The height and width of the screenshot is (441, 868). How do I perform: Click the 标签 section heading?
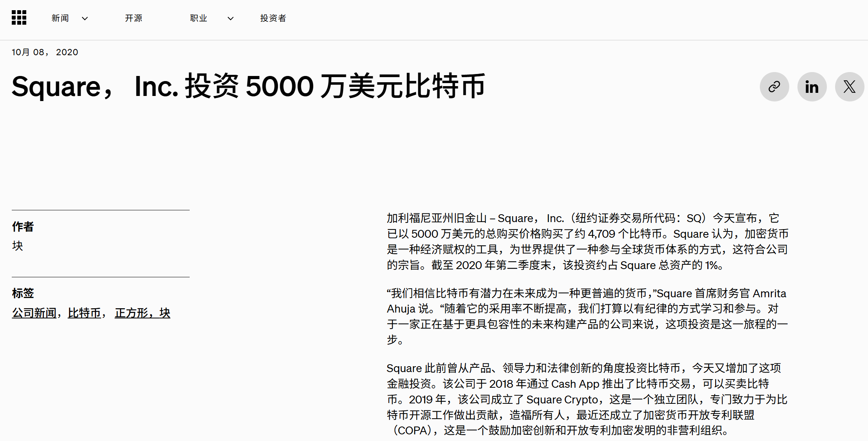point(23,293)
